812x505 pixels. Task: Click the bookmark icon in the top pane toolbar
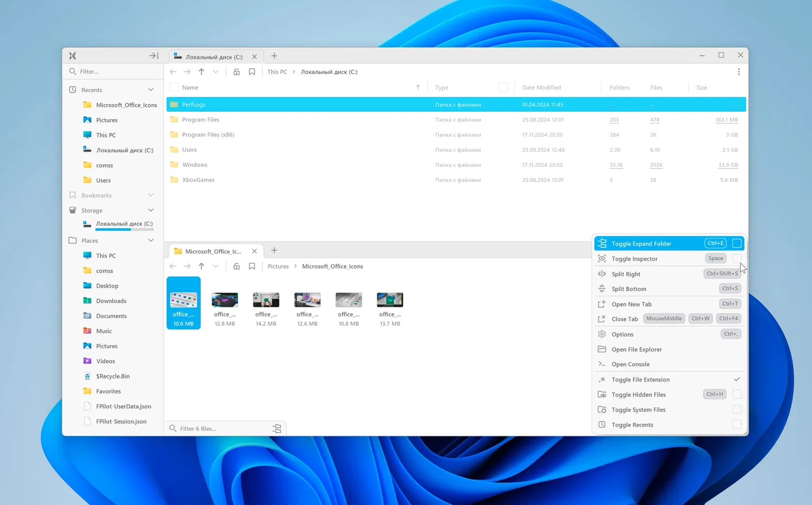coord(252,72)
